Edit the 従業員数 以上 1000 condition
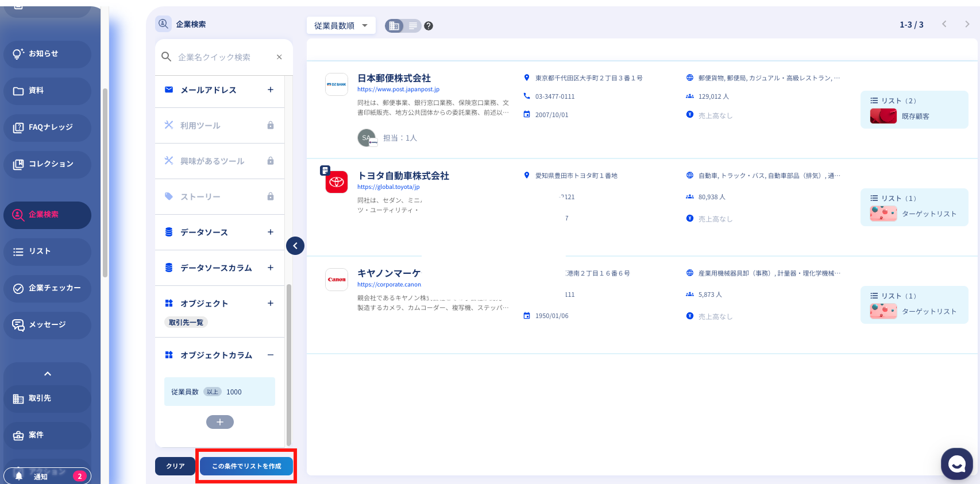980x484 pixels. [219, 392]
